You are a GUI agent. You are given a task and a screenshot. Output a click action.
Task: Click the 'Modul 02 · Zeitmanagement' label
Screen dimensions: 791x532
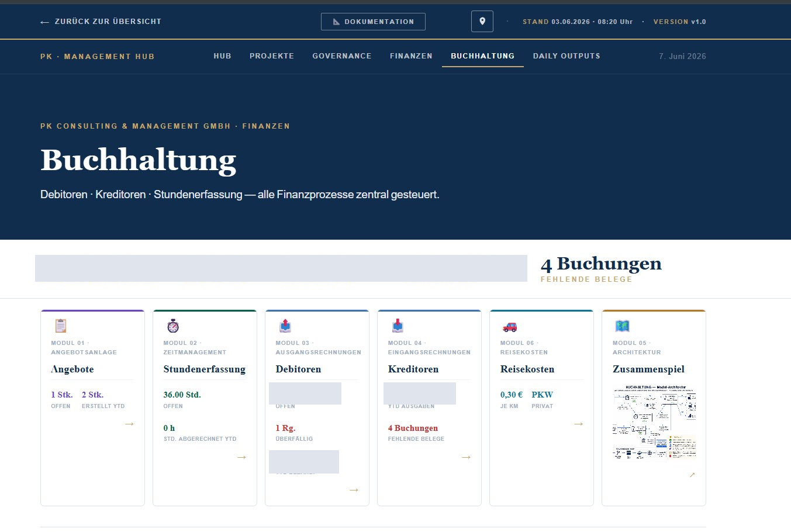point(195,347)
